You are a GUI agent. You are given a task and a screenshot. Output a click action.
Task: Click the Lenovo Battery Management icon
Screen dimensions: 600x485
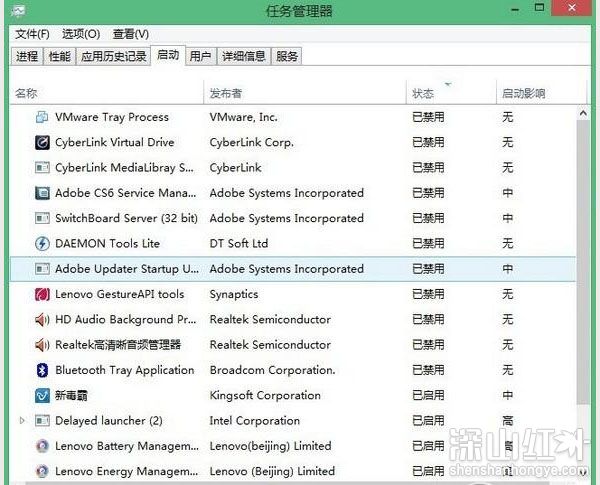[x=42, y=446]
